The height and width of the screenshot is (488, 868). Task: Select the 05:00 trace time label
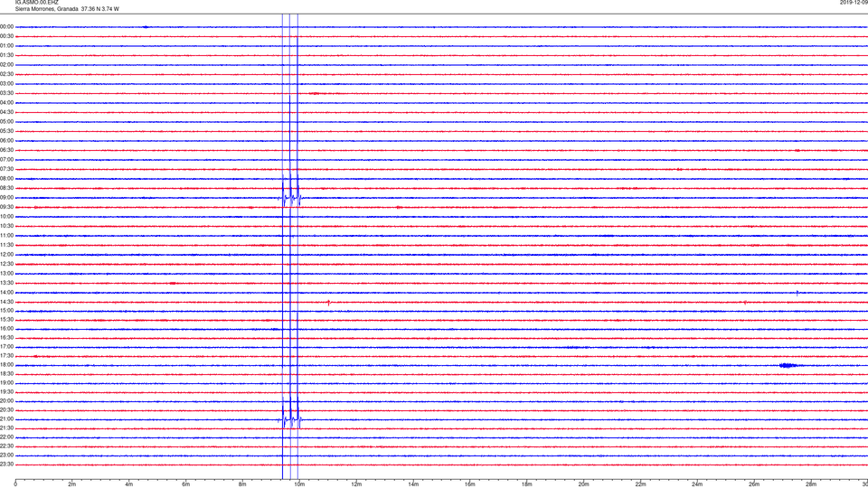(x=6, y=122)
